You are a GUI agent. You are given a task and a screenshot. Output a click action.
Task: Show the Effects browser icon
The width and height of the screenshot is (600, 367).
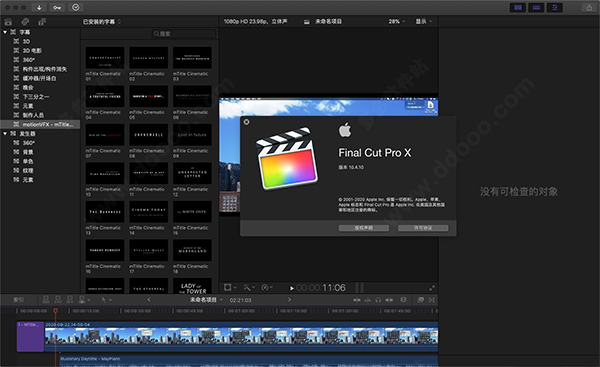421,300
